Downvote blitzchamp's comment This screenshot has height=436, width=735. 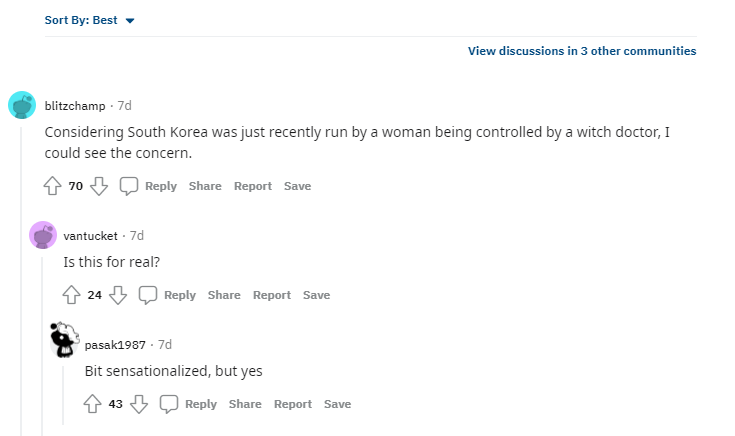point(99,186)
